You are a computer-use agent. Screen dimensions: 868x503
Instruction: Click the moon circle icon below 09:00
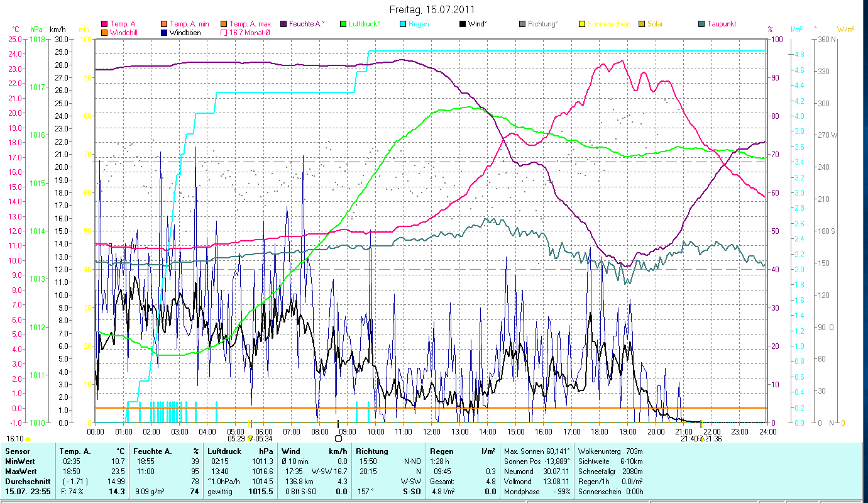338,438
